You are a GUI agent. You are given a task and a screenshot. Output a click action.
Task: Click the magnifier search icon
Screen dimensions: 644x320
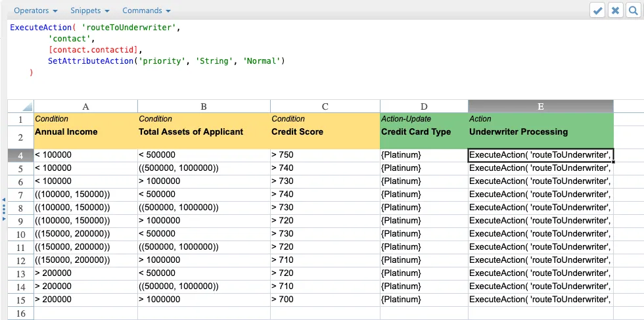pyautogui.click(x=633, y=11)
